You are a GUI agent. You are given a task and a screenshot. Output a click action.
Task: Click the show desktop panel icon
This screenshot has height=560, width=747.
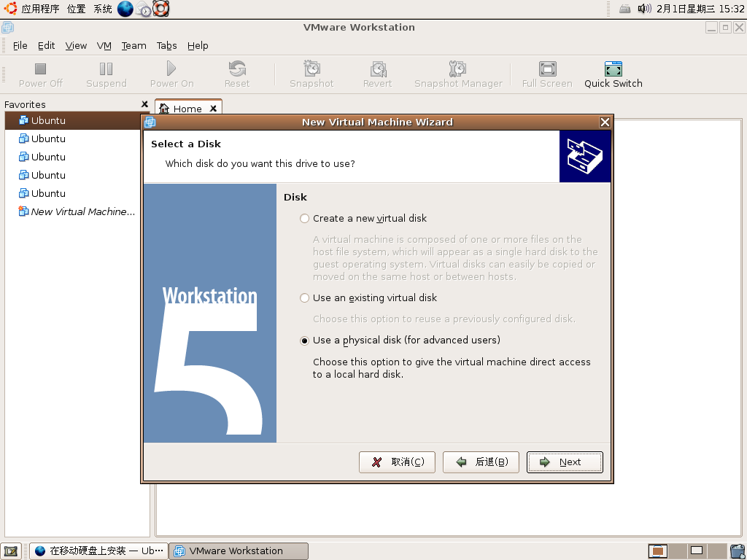[x=11, y=551]
